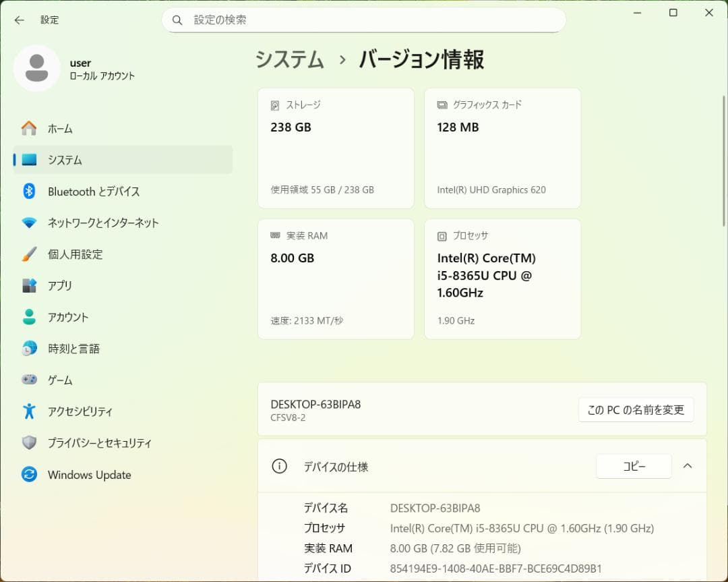728x582 pixels.
Task: Open Windows Update from the sidebar
Action: (88, 475)
